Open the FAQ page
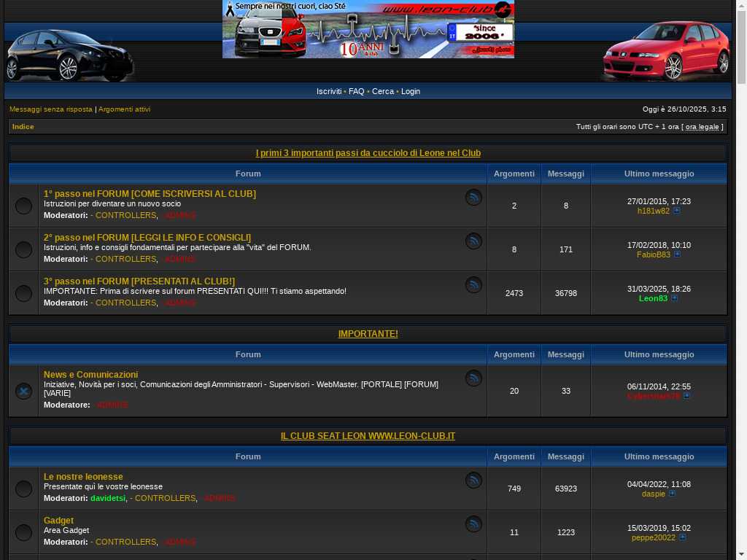Screen dimensions: 747x560 [x=356, y=91]
